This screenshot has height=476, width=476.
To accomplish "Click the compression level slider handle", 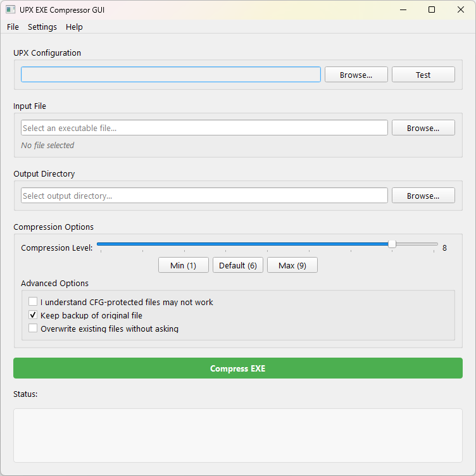I will 392,244.
